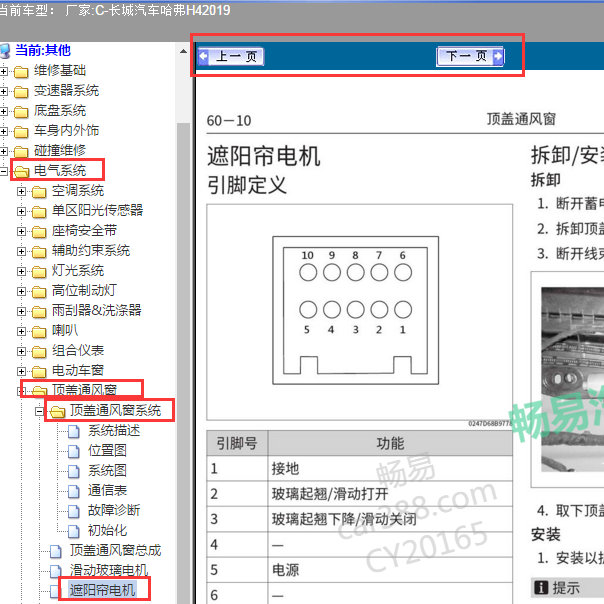The image size is (604, 604).
Task: Expand the 喇叭 subfolder
Action: [22, 332]
